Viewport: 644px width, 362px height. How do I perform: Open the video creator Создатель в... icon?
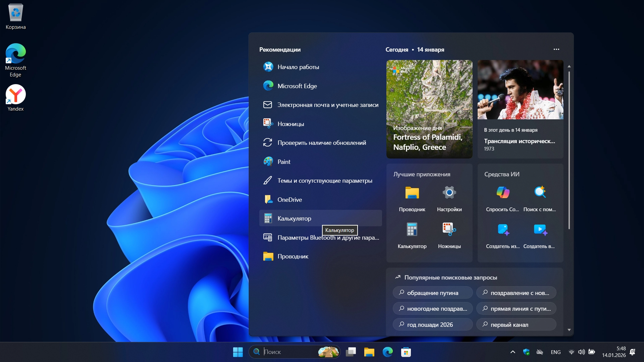540,230
